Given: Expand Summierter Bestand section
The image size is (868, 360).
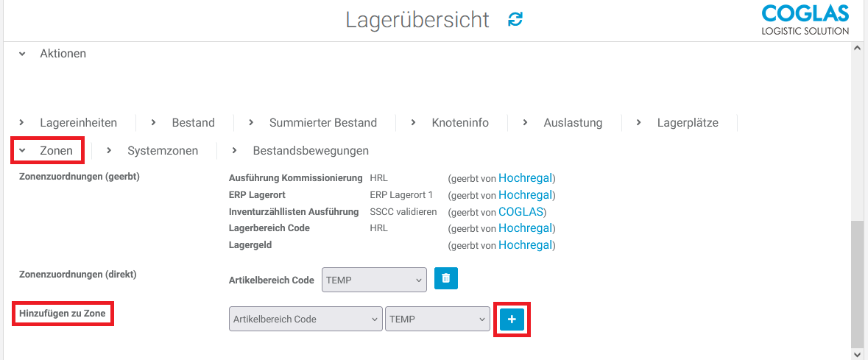Looking at the screenshot, I should [314, 122].
